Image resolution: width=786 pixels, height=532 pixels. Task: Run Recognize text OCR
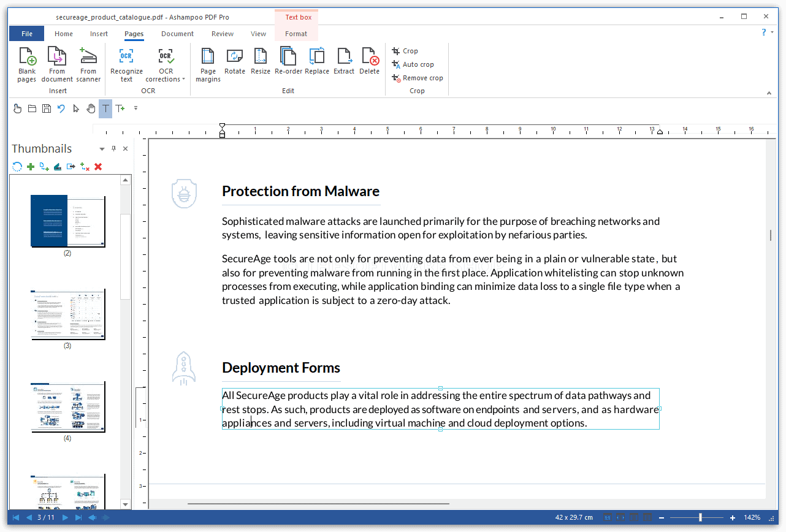[x=126, y=65]
